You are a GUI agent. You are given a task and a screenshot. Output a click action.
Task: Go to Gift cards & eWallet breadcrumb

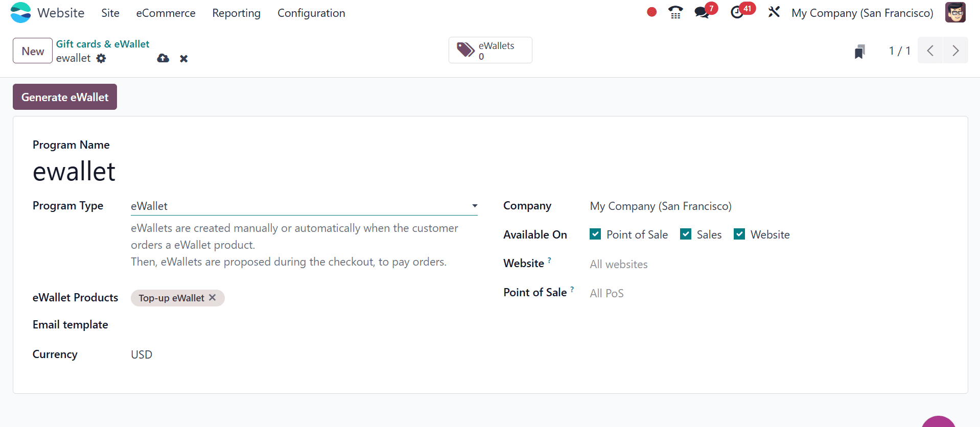point(103,44)
